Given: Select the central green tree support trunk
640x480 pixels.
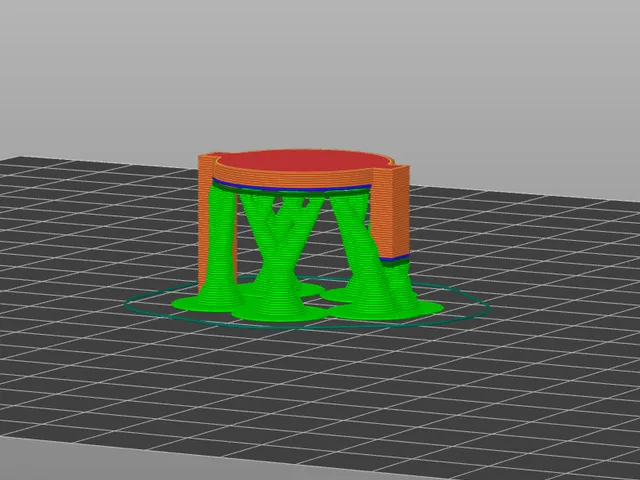Looking at the screenshot, I should 280,261.
